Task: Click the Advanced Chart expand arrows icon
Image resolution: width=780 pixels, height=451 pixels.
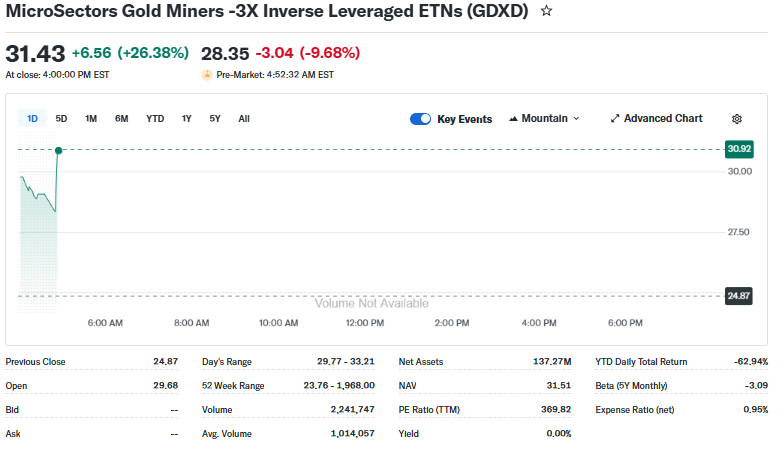Action: click(x=615, y=119)
